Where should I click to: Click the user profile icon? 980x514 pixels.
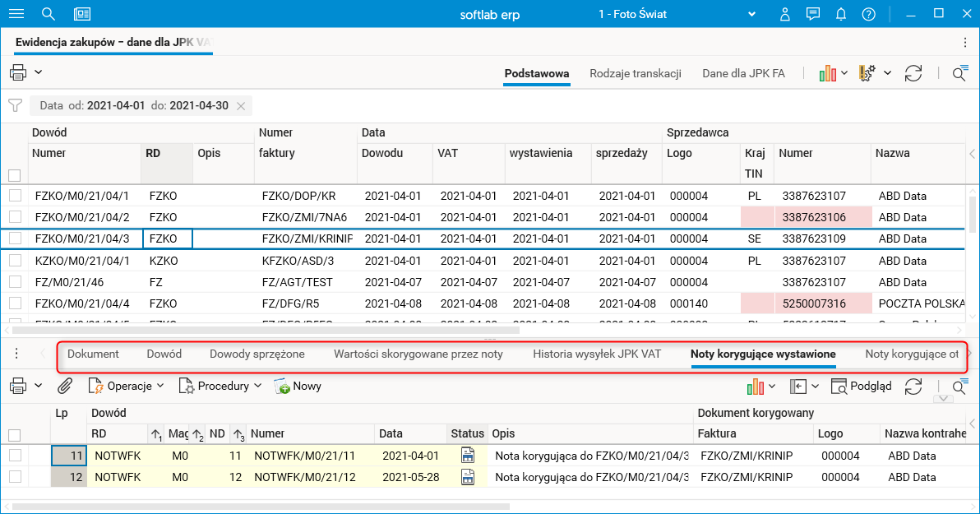785,14
